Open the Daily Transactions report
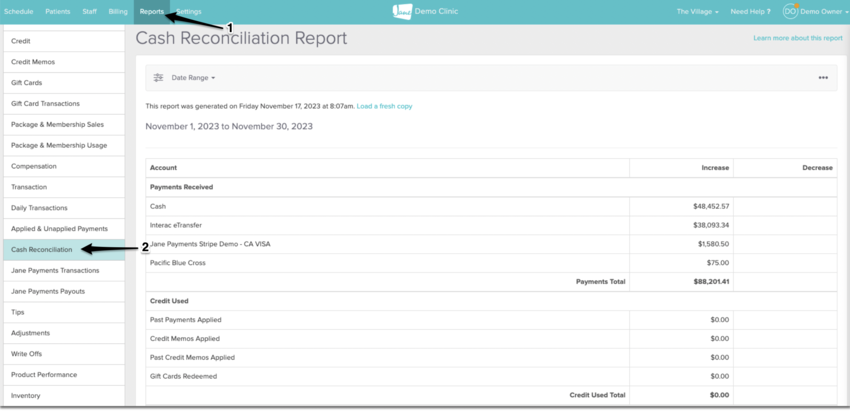Screen dimensions: 850x411 click(40, 208)
